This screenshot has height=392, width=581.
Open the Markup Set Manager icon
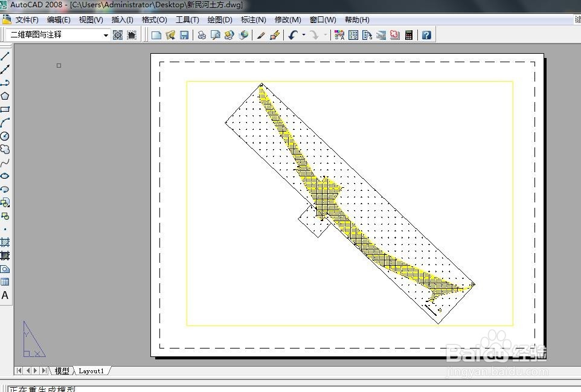click(395, 35)
